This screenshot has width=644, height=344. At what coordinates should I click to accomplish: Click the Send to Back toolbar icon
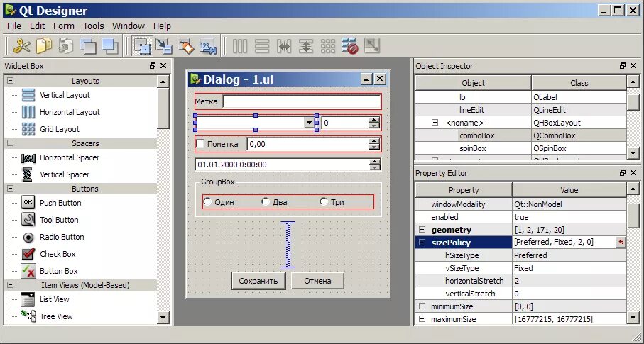[88, 45]
